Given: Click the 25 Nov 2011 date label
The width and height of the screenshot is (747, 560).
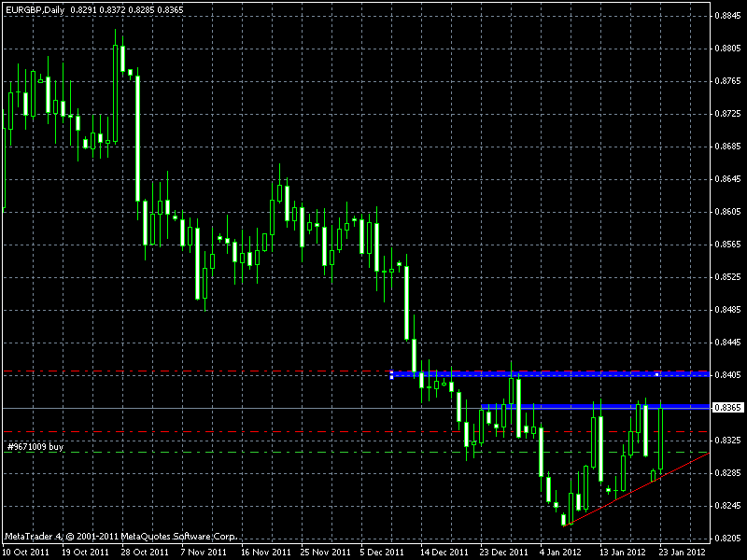Looking at the screenshot, I should tap(325, 553).
